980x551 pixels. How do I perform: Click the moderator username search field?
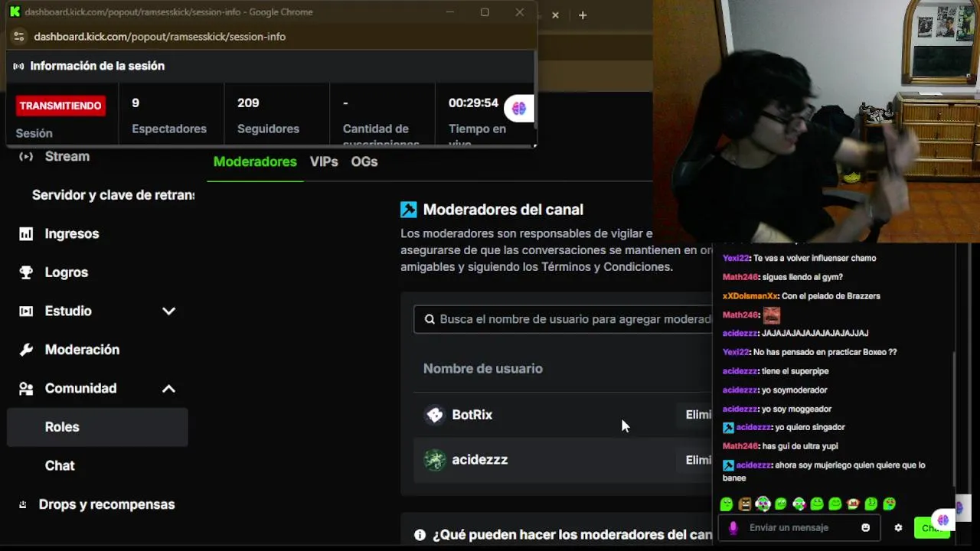point(563,319)
